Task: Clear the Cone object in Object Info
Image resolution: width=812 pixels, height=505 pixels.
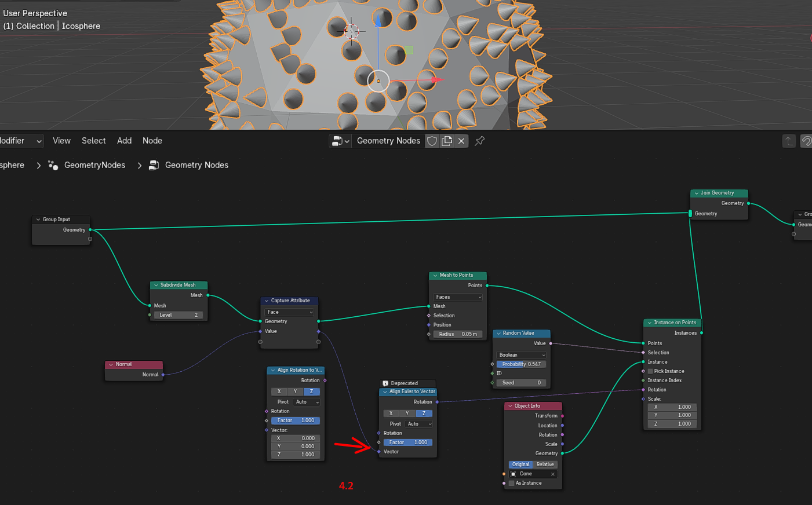Action: 553,474
